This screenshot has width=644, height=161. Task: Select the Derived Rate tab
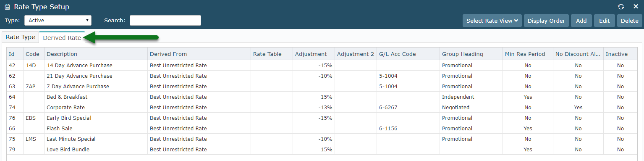point(62,37)
